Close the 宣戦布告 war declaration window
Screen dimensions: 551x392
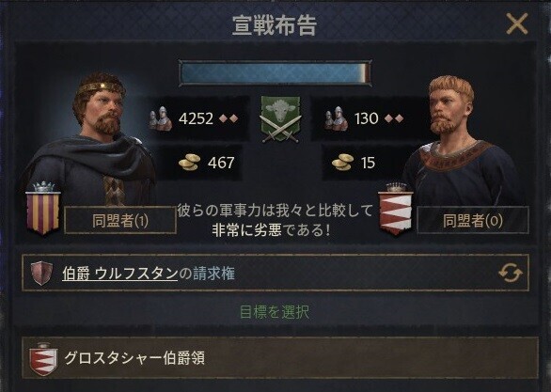point(516,24)
